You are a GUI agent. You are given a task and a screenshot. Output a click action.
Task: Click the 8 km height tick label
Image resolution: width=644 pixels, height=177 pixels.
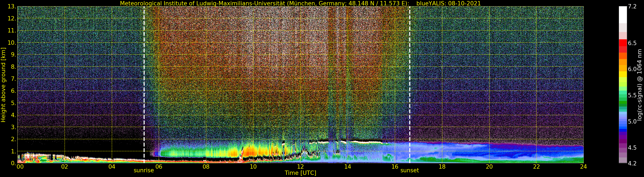point(14,67)
